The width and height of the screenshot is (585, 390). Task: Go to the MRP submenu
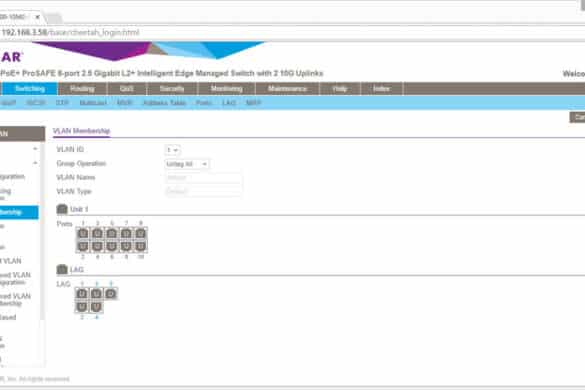(x=253, y=103)
